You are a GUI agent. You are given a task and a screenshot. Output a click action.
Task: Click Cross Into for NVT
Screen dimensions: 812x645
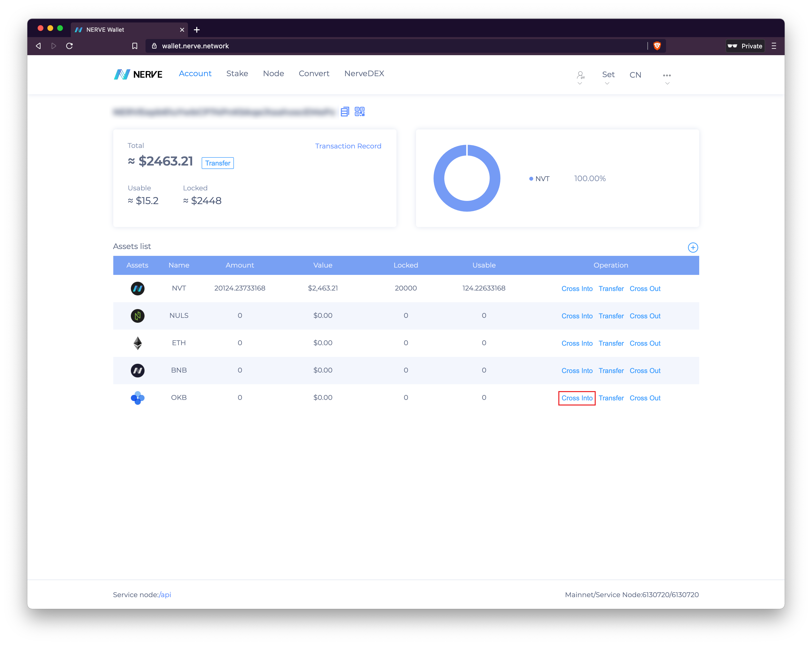(577, 289)
